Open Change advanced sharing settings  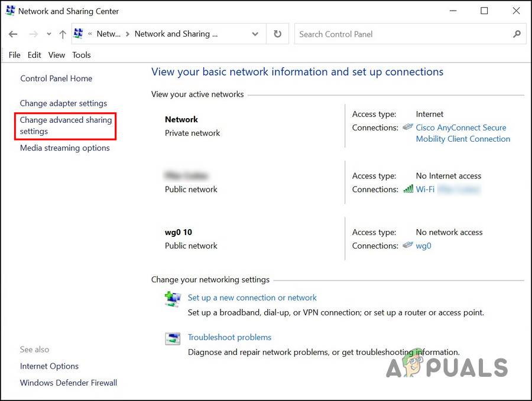64,125
